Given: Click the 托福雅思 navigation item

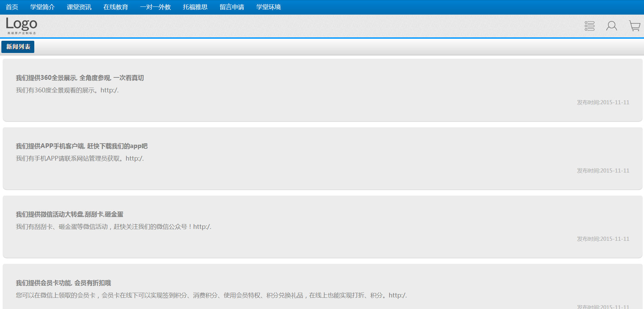Looking at the screenshot, I should [195, 7].
